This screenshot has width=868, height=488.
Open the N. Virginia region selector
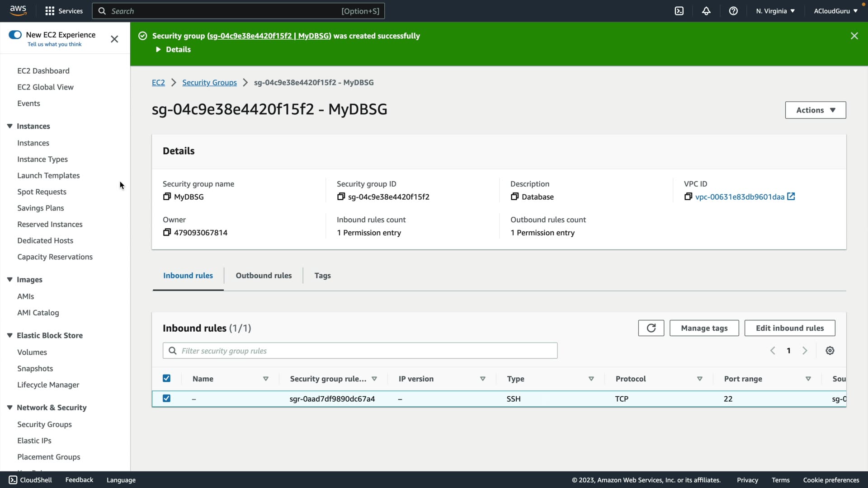click(x=775, y=11)
